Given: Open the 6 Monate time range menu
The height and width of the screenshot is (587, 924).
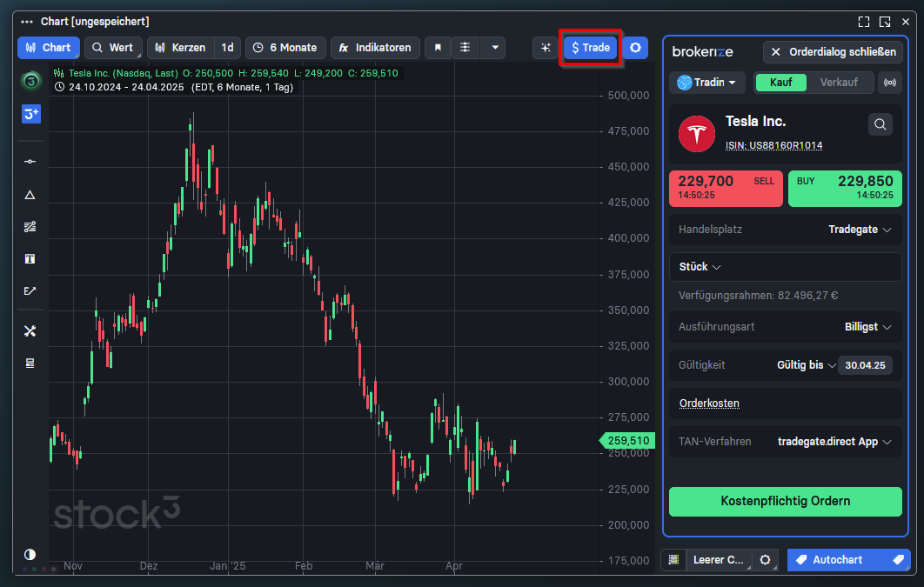Looking at the screenshot, I should coord(285,48).
